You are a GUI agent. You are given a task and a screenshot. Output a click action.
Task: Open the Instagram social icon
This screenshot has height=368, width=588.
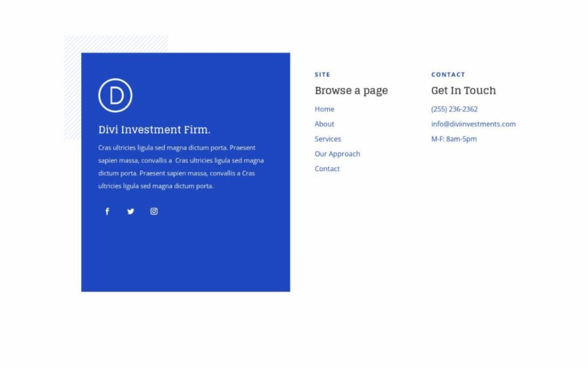pos(154,212)
